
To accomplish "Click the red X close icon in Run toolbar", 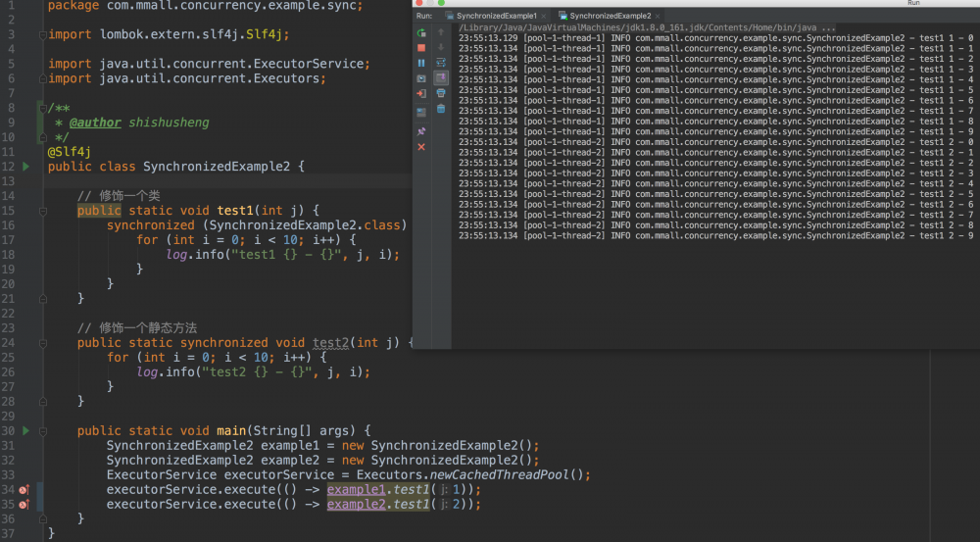I will click(x=421, y=147).
